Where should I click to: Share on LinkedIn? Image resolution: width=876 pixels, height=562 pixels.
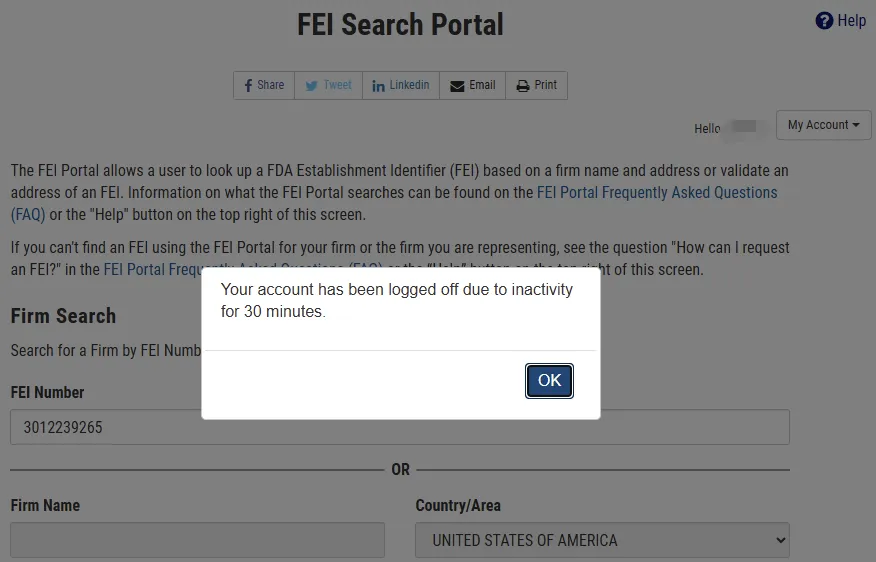point(400,85)
